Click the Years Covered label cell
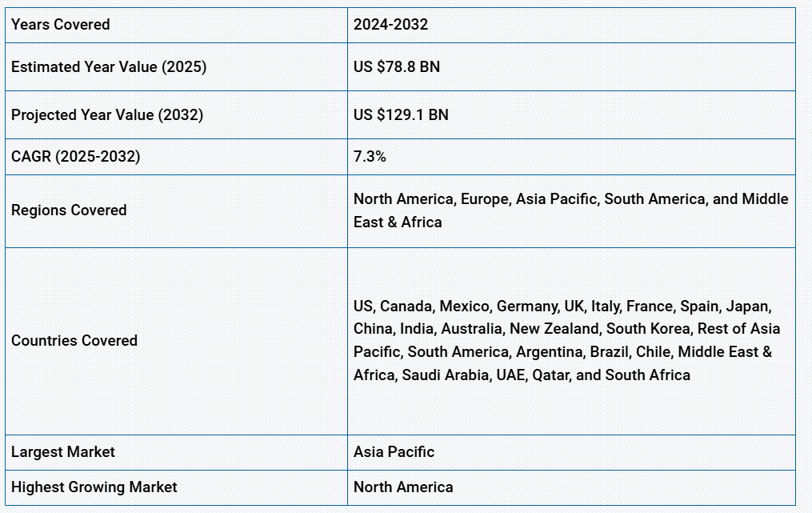812x513 pixels. 176,25
